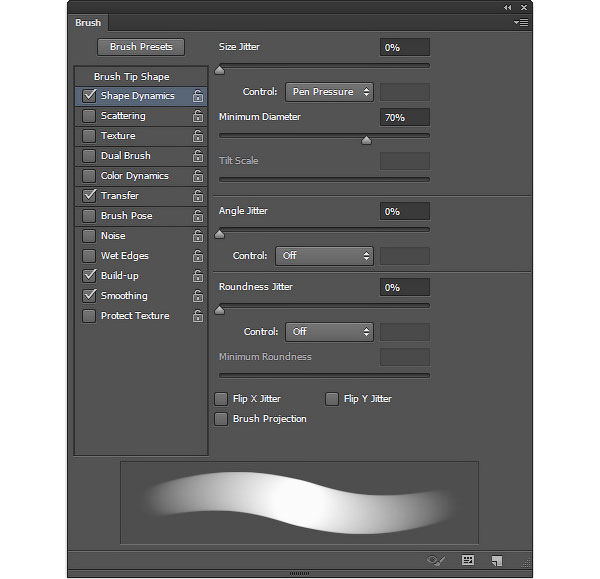Image resolution: width=600 pixels, height=579 pixels.
Task: Open the Transfer settings label
Action: (x=120, y=196)
